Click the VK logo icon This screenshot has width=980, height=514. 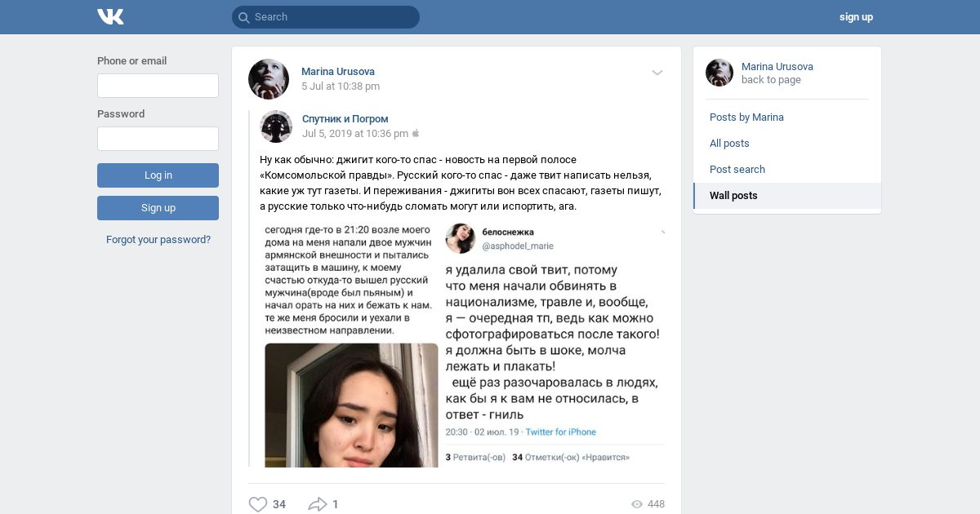110,16
